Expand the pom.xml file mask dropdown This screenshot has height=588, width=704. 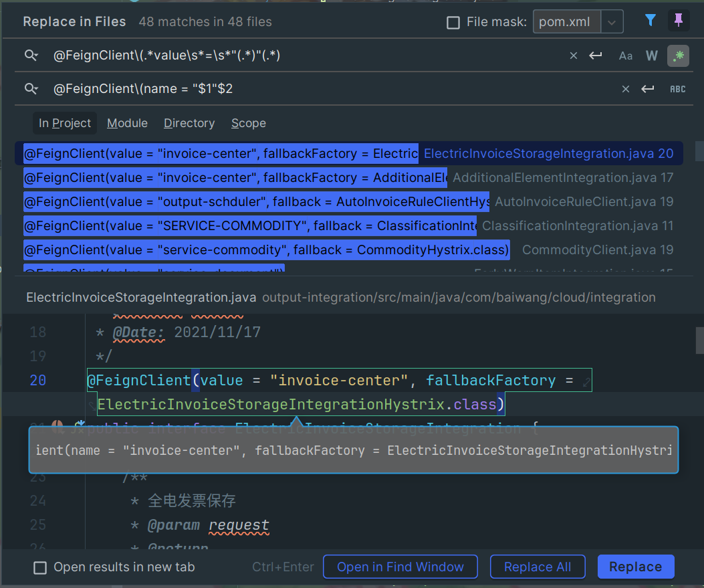[612, 22]
